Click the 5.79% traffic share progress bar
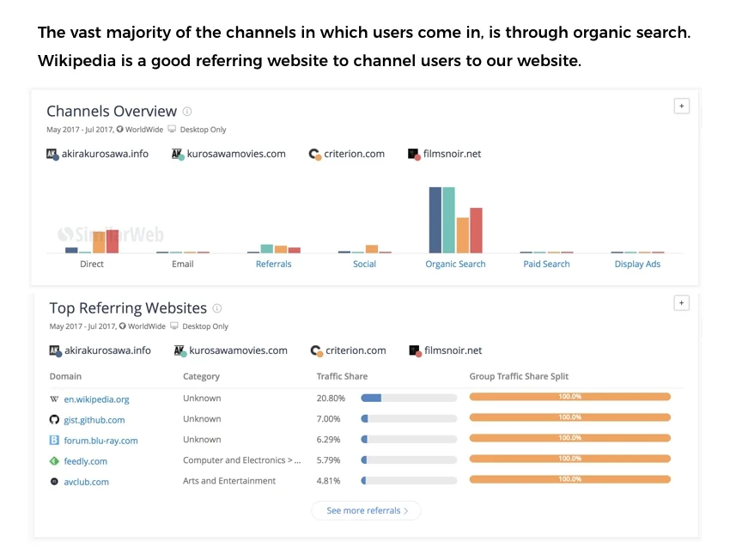This screenshot has height=560, width=736. coord(409,460)
